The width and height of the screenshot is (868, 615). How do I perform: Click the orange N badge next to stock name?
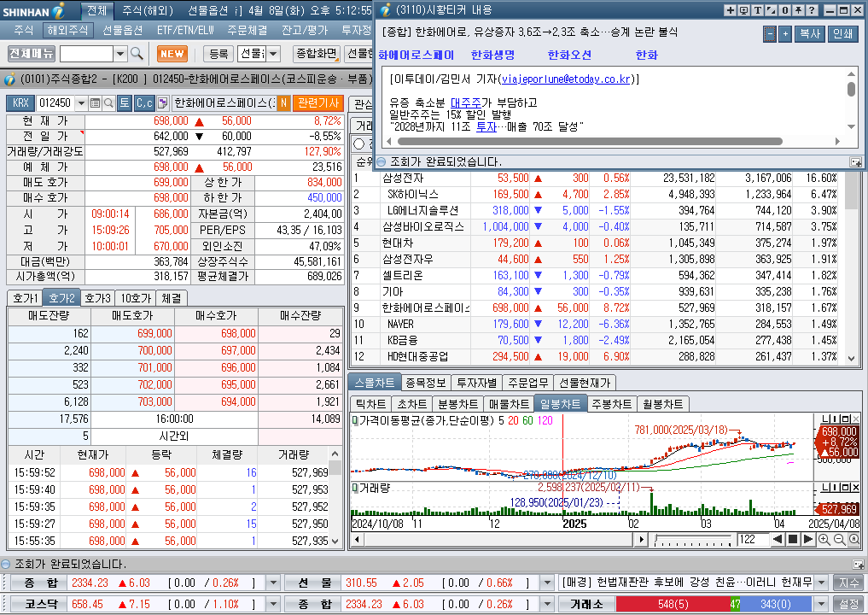click(283, 103)
